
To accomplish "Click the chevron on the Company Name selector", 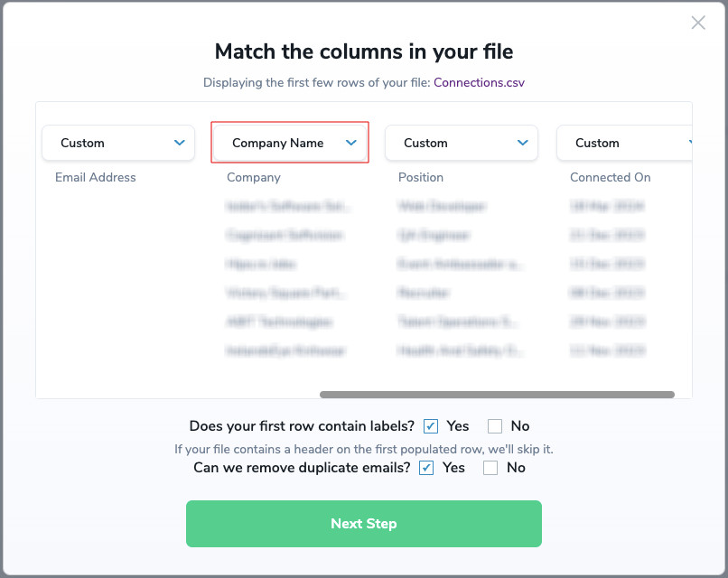I will click(352, 143).
